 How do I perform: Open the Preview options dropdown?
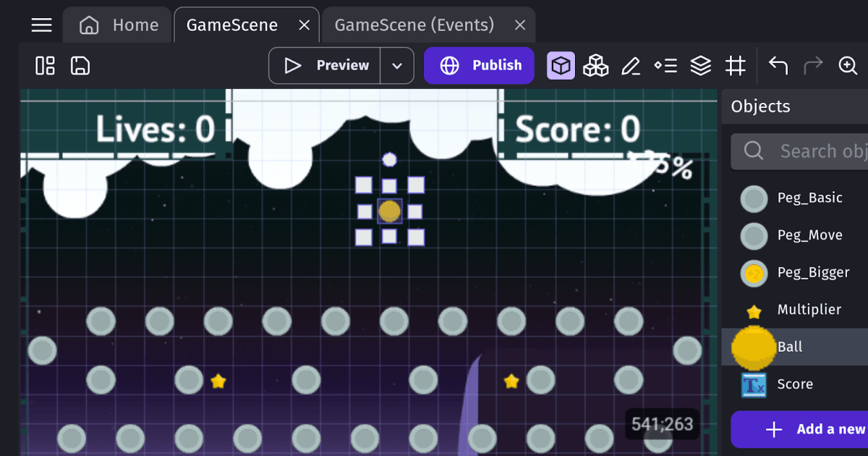(x=397, y=65)
